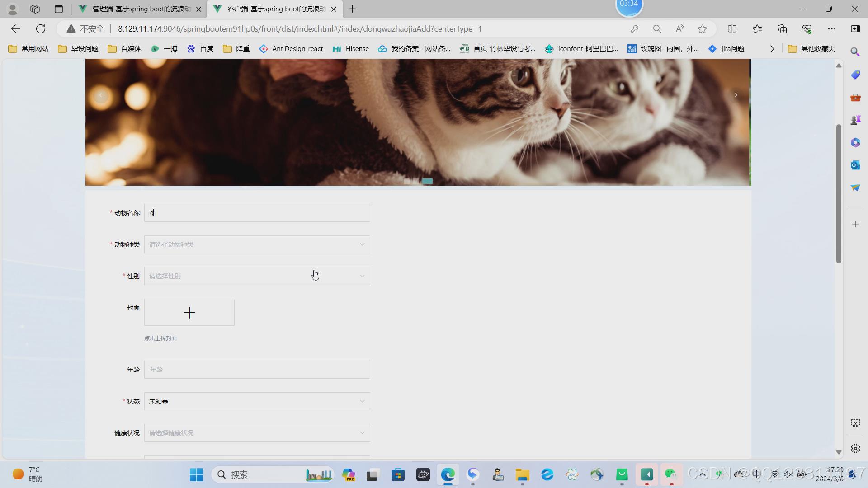The image size is (868, 488).
Task: Click the 年龄 input field
Action: tap(257, 370)
